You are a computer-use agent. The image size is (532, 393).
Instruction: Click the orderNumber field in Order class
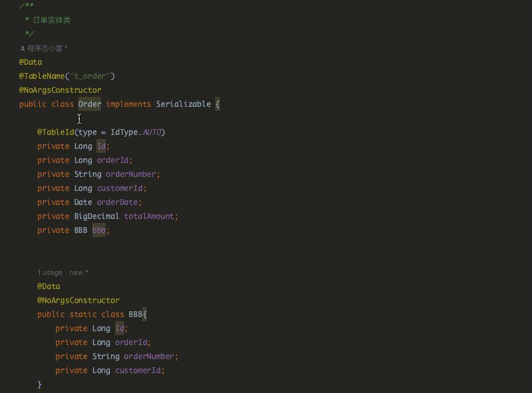click(130, 174)
